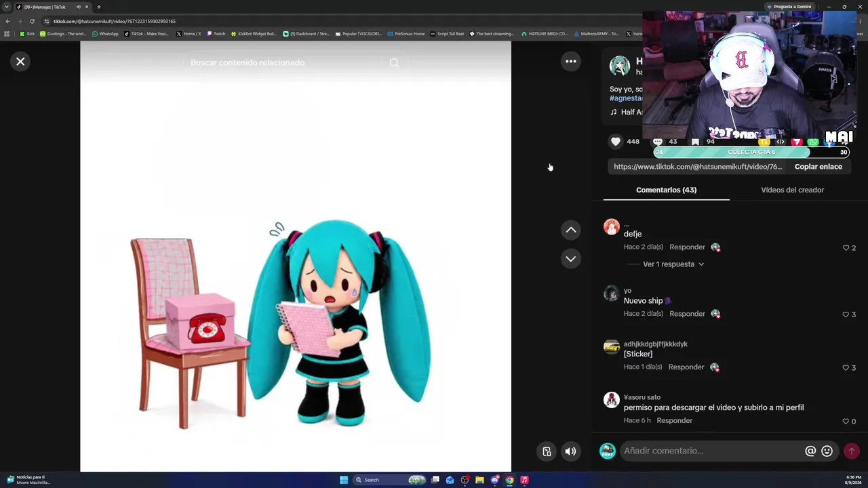Mute the video with the speaker icon
868x488 pixels.
pos(571,451)
